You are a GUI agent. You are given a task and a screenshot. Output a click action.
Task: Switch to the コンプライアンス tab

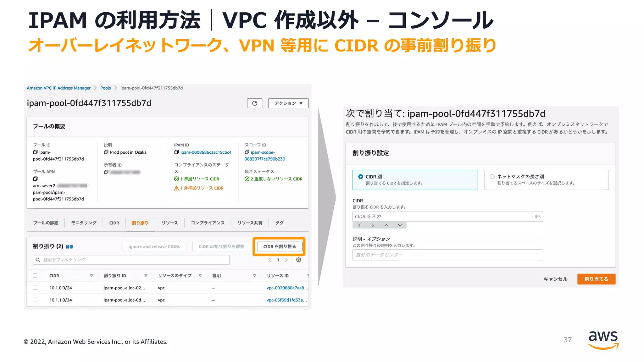[x=208, y=223]
